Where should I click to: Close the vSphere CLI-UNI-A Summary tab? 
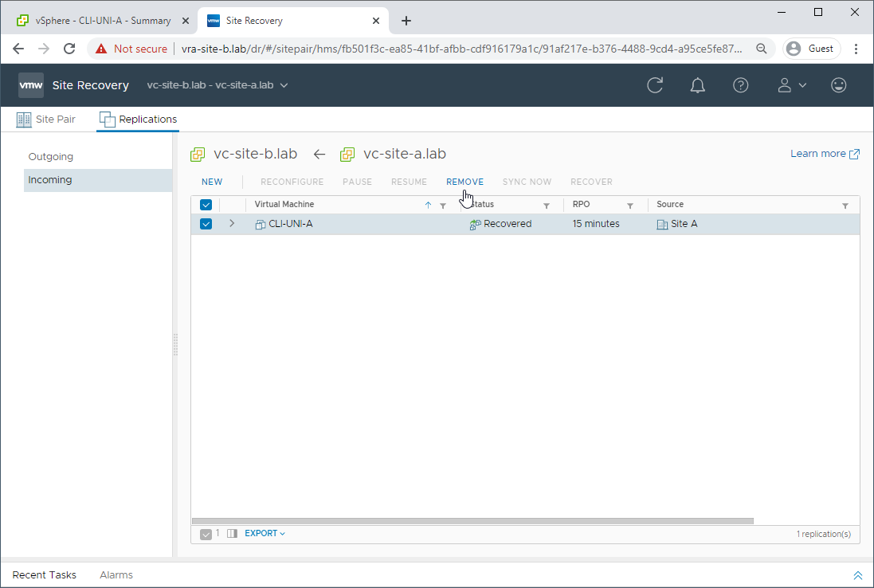(186, 21)
